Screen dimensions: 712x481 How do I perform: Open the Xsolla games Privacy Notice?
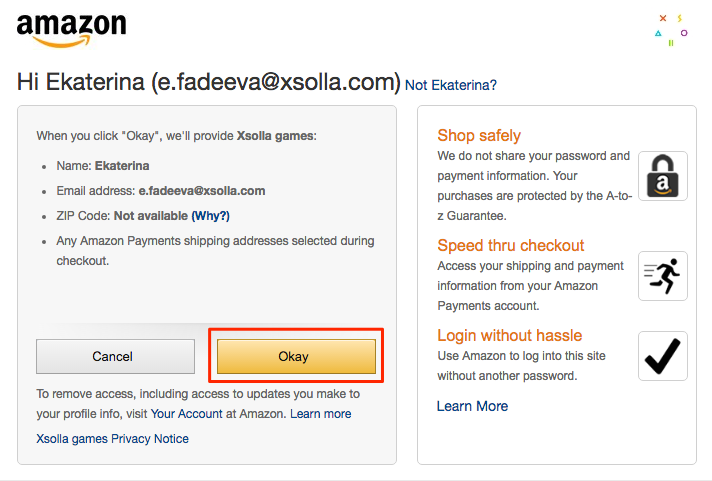tap(112, 438)
